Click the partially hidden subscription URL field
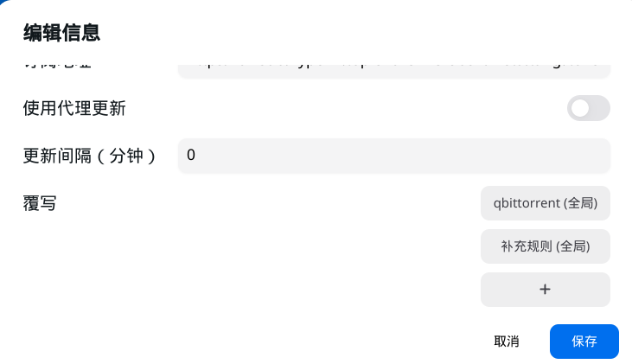Screen dimensions: 632x364 (x=393, y=67)
